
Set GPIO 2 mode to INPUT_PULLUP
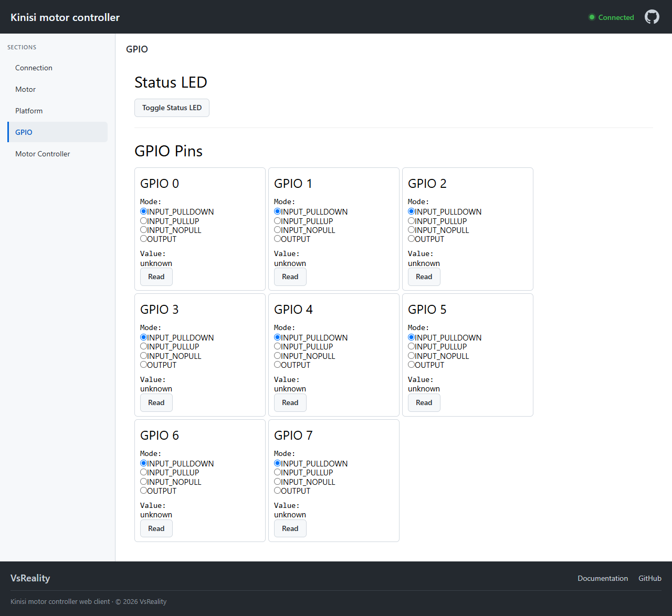coord(412,221)
